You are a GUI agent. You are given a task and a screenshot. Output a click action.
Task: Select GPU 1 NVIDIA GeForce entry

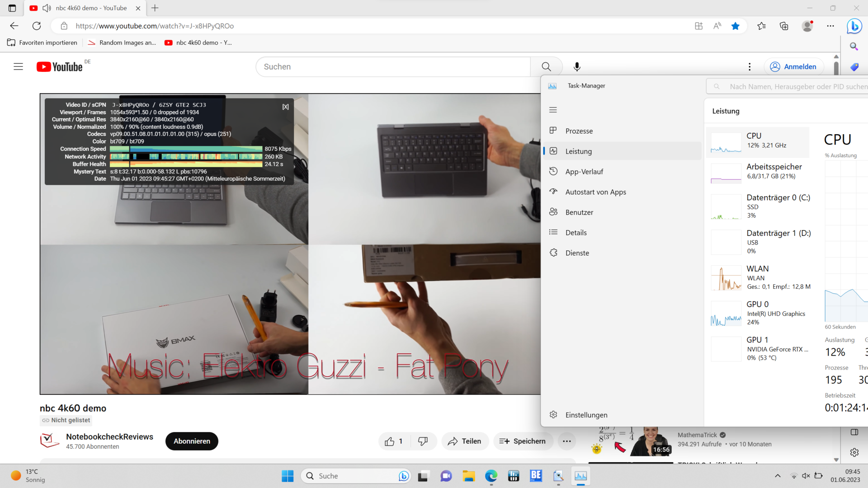[x=758, y=348]
